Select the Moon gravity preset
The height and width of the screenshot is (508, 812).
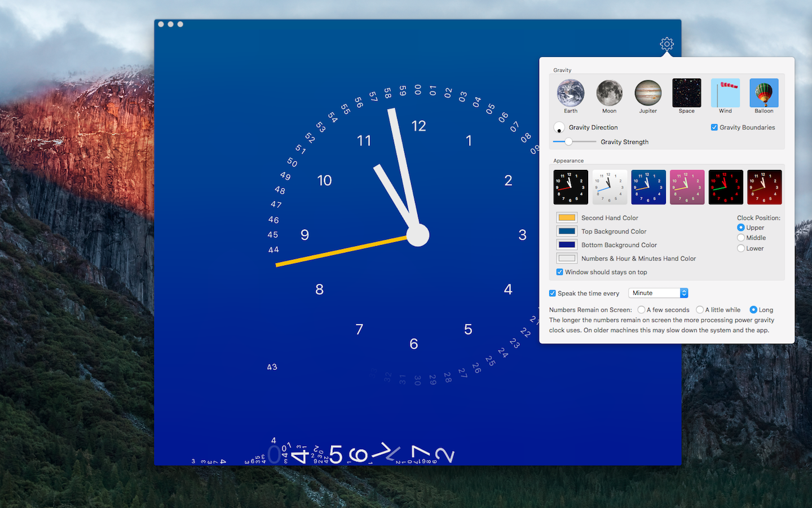pos(609,93)
